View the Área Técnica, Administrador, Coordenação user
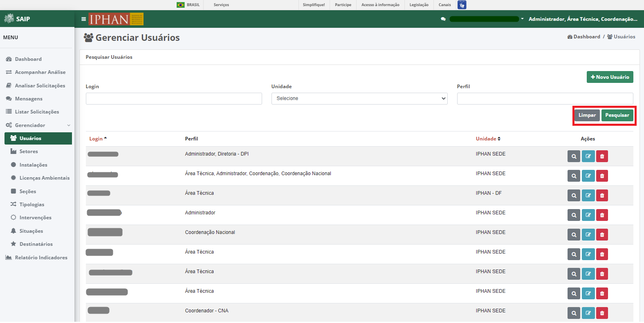The image size is (644, 323). click(x=574, y=176)
